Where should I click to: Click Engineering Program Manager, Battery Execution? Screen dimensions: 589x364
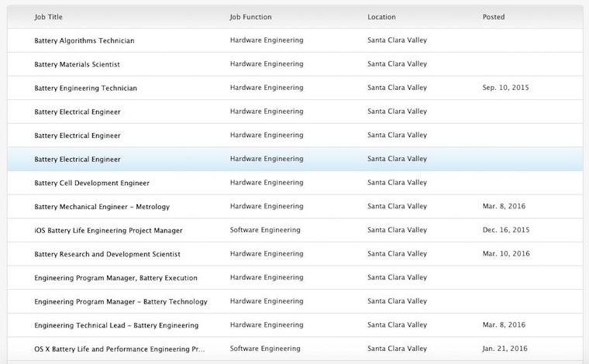point(115,278)
